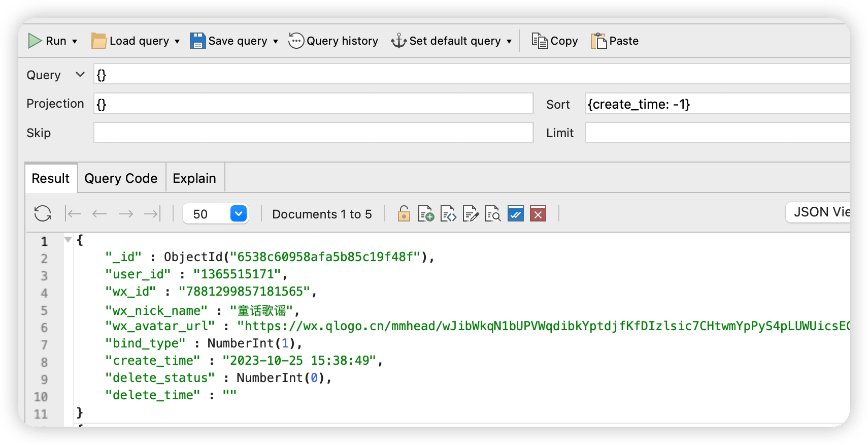Click the Copy toolbar button

[x=554, y=41]
